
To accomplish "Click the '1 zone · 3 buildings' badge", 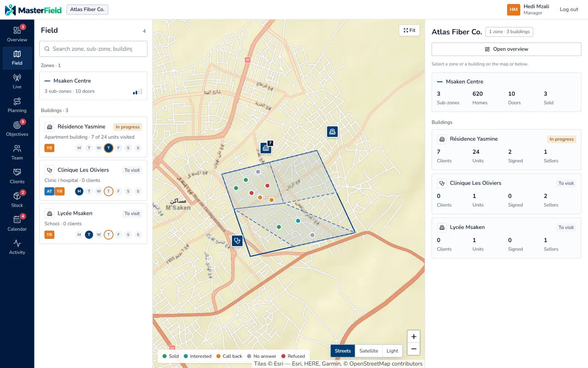I will (x=509, y=32).
